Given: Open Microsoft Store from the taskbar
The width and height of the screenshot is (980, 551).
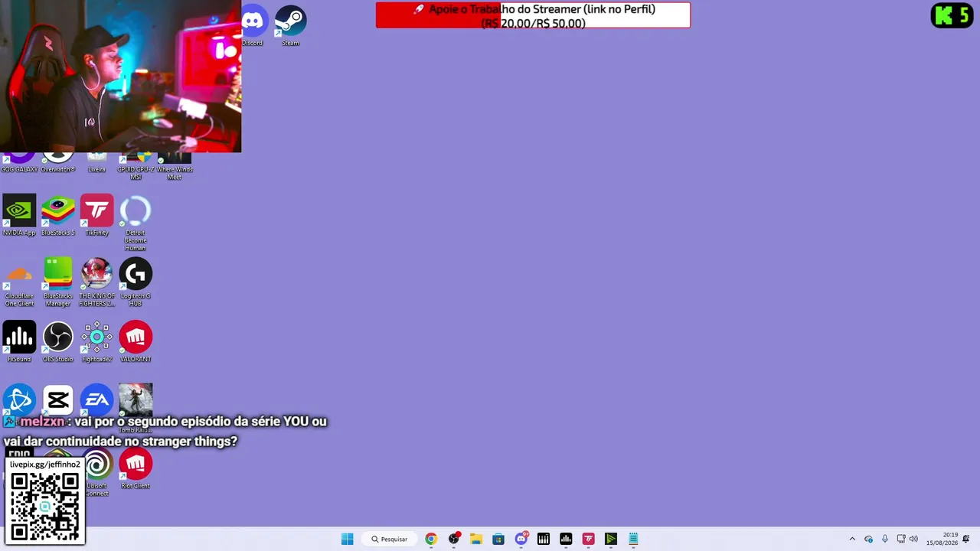Looking at the screenshot, I should 498,539.
